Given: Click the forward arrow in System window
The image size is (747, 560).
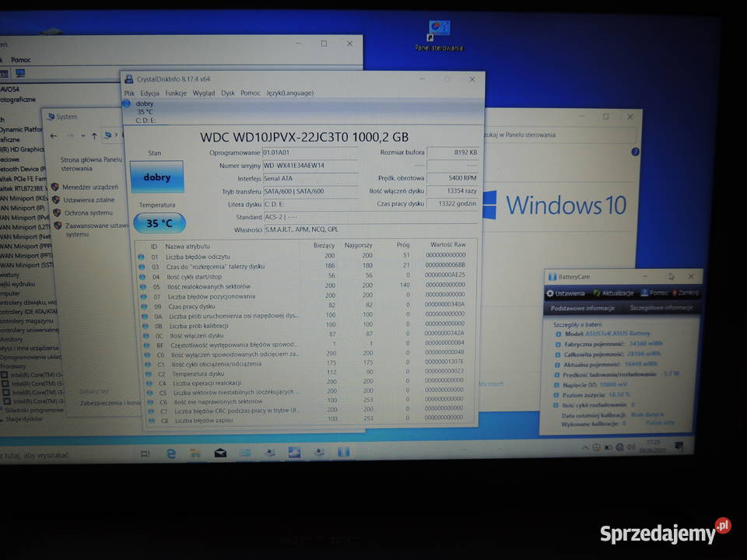Looking at the screenshot, I should (x=70, y=136).
